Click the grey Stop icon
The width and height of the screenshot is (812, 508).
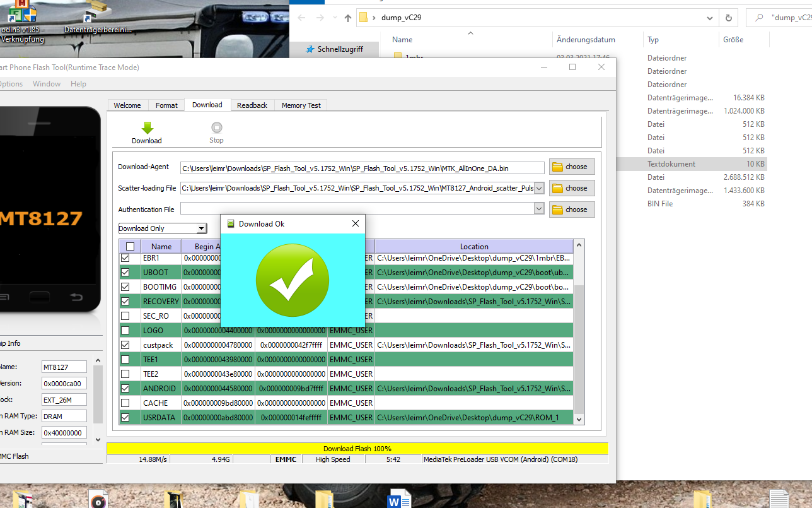coord(216,127)
